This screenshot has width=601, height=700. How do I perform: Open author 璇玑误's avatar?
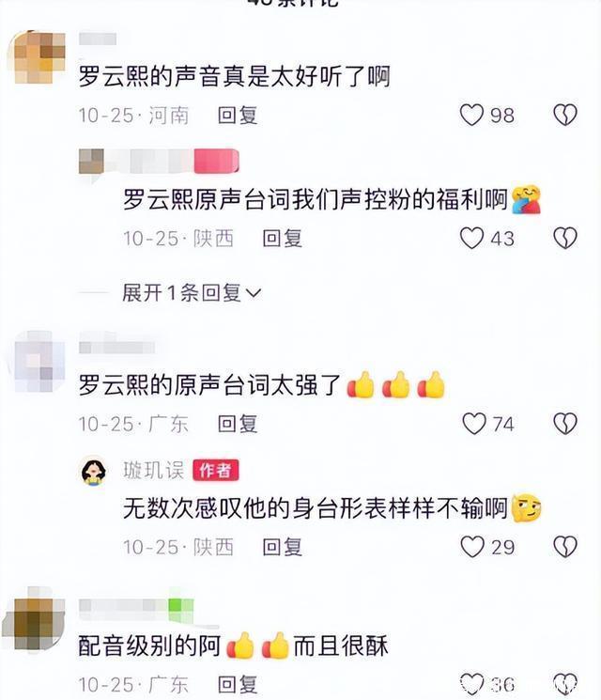pyautogui.click(x=94, y=472)
